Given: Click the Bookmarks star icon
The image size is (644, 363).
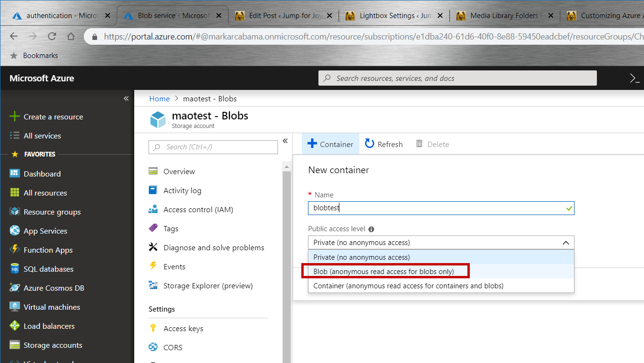Looking at the screenshot, I should pyautogui.click(x=14, y=56).
